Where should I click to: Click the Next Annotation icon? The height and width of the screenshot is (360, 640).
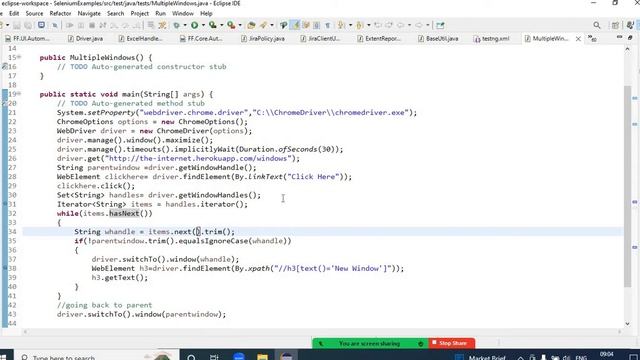[341, 25]
